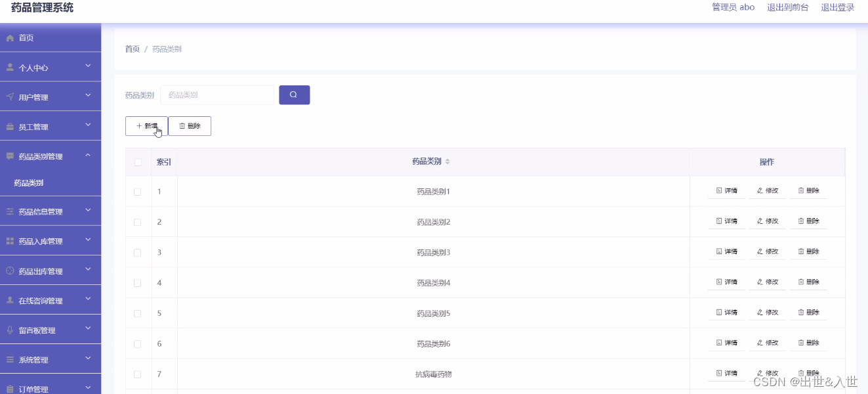Click 修改 for the 药品类别5 row
Image resolution: width=868 pixels, height=394 pixels.
(767, 312)
